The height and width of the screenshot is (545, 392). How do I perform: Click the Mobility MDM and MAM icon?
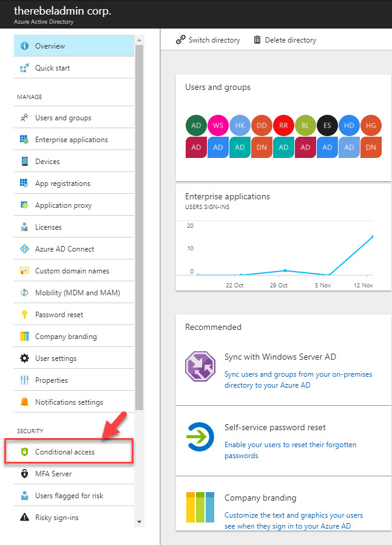pos(24,293)
